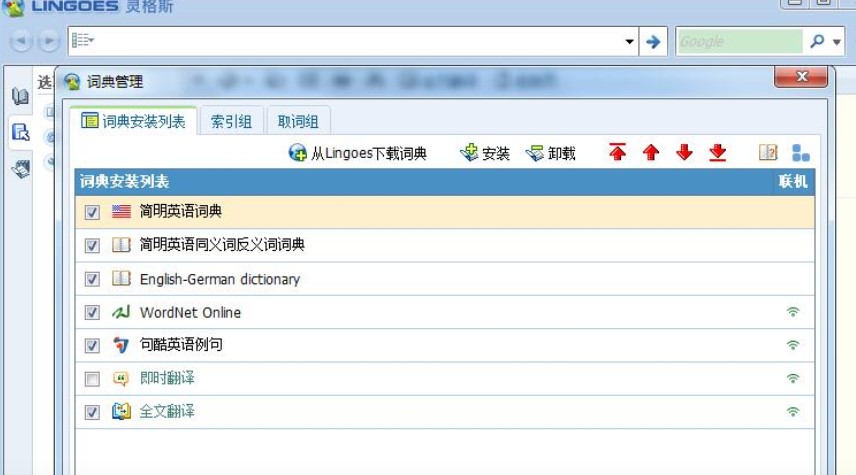Expand the search history dropdown arrow
The height and width of the screenshot is (475, 856).
(629, 41)
